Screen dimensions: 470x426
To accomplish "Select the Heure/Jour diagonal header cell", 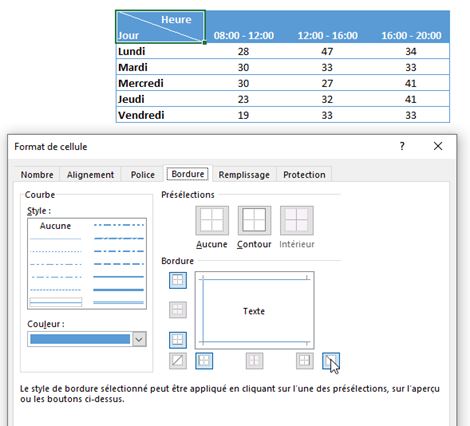I will (x=160, y=27).
